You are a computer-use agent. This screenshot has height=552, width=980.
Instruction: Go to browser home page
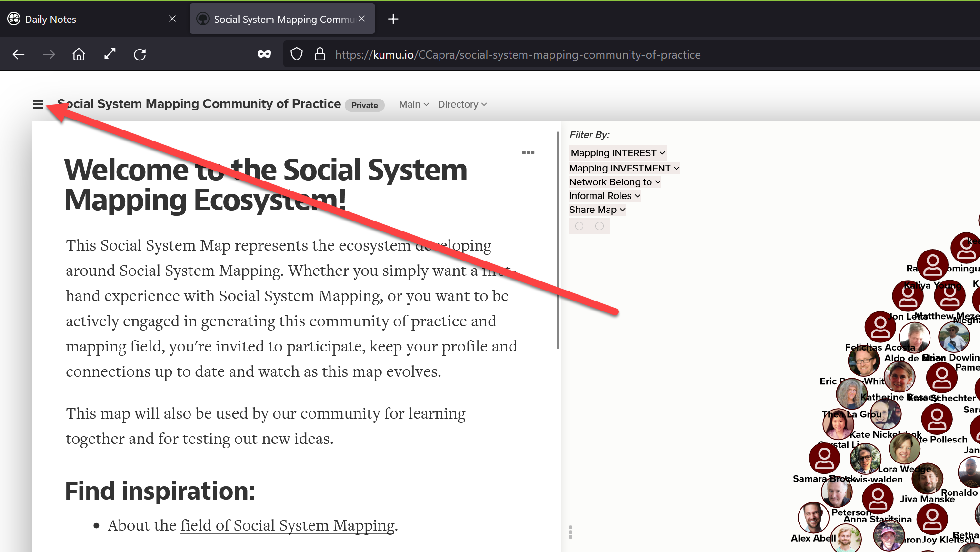point(79,55)
